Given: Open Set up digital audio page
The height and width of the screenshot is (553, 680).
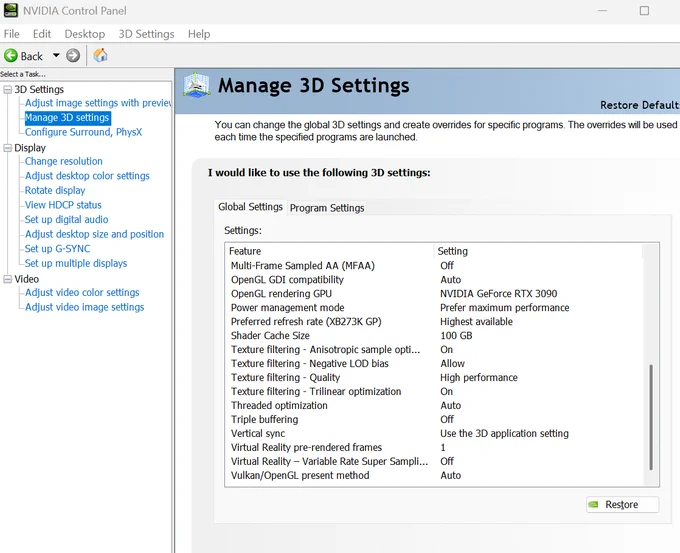Looking at the screenshot, I should tap(66, 219).
